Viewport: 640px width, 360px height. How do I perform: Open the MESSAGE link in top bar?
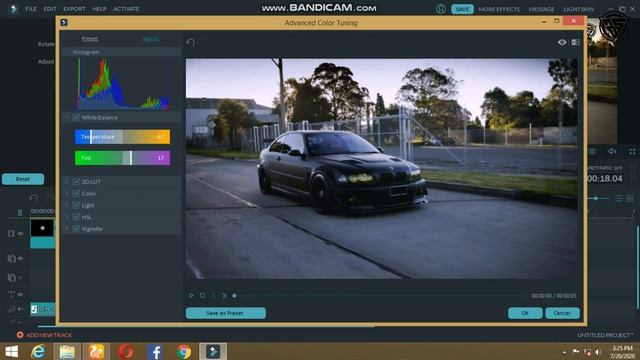point(542,9)
